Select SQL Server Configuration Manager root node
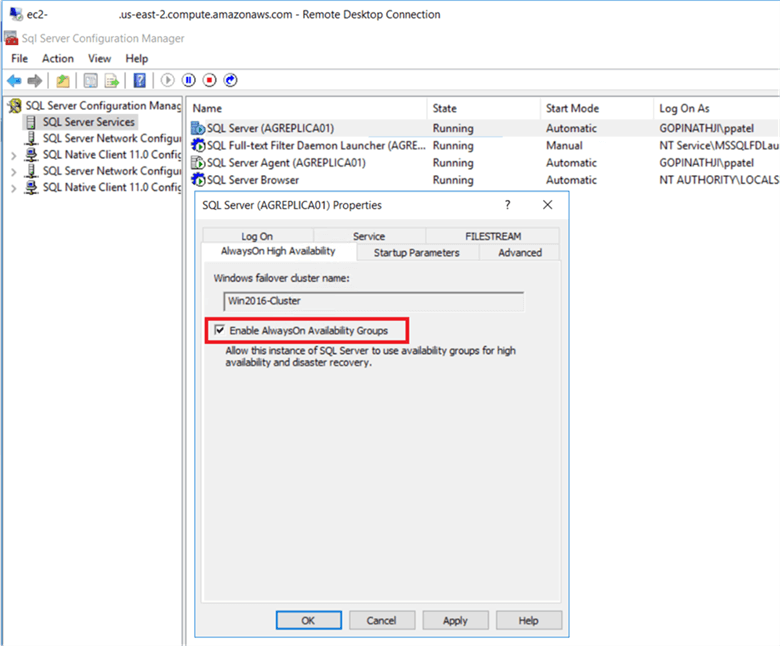 [103, 105]
